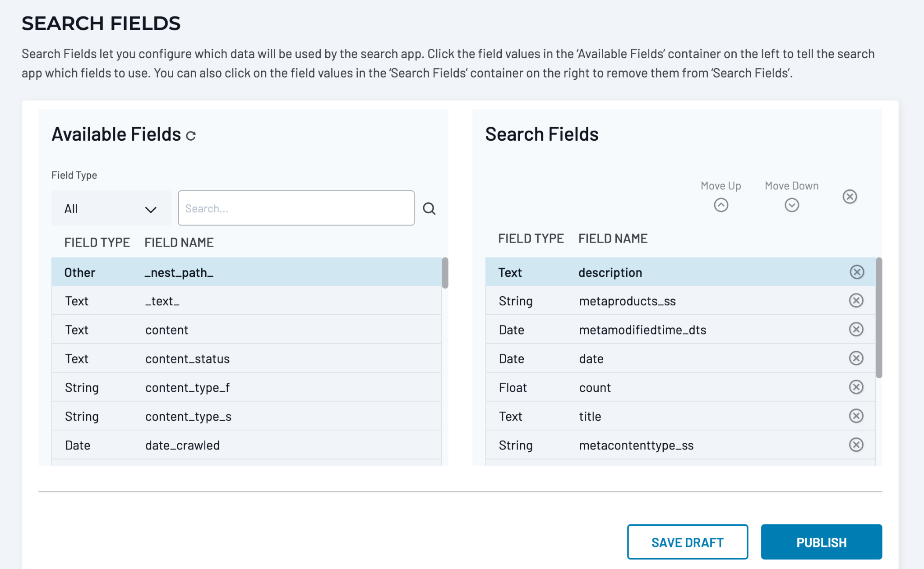This screenshot has height=569, width=924.
Task: Remove the title search field
Action: [x=856, y=416]
